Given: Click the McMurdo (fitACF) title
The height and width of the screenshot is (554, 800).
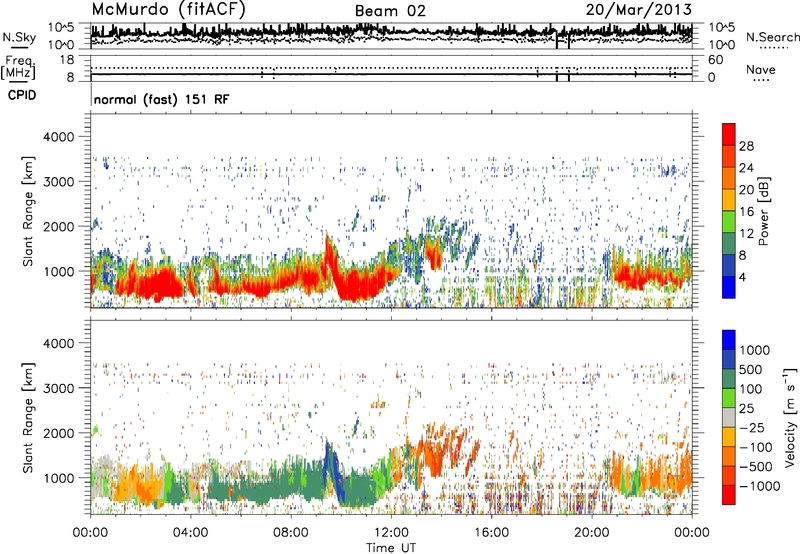Looking at the screenshot, I should tap(168, 10).
